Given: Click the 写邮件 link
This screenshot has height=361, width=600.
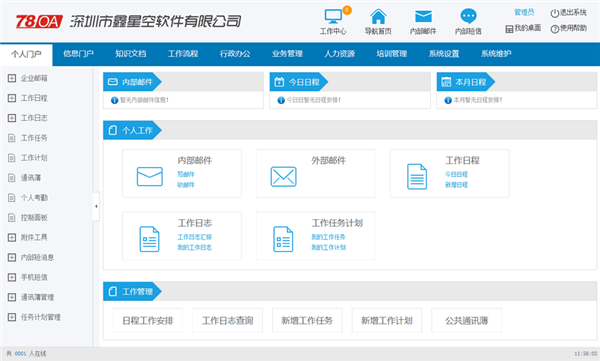Looking at the screenshot, I should (186, 174).
